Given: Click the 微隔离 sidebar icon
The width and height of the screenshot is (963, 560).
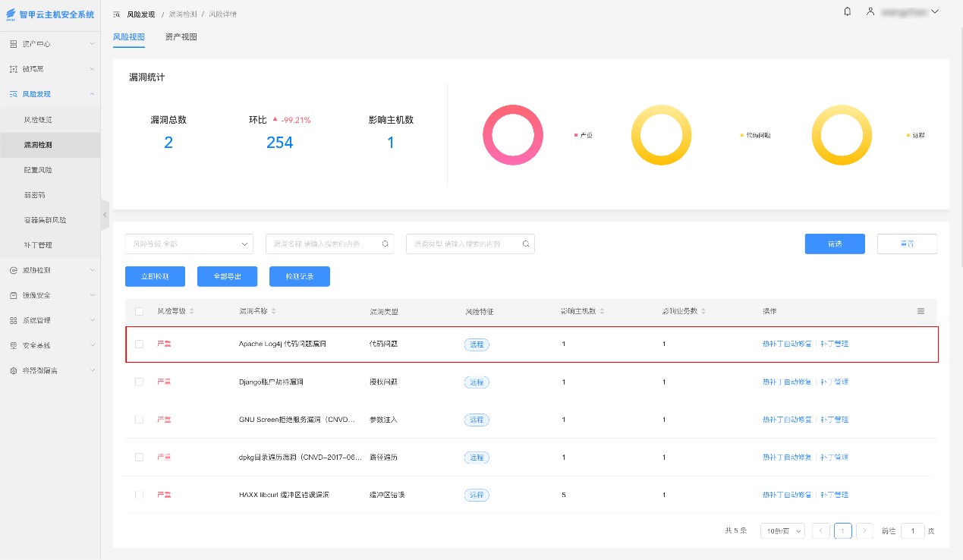Looking at the screenshot, I should click(x=13, y=69).
